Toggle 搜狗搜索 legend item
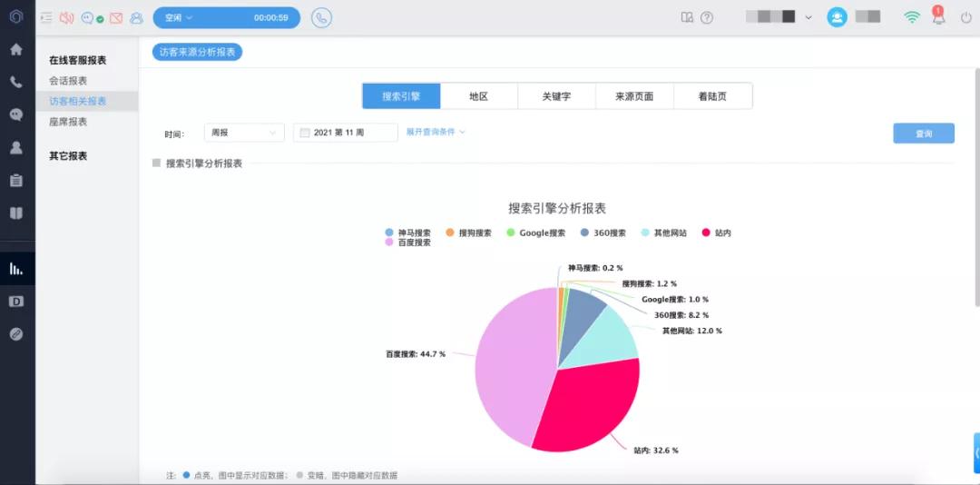Image resolution: width=980 pixels, height=485 pixels. [x=469, y=233]
